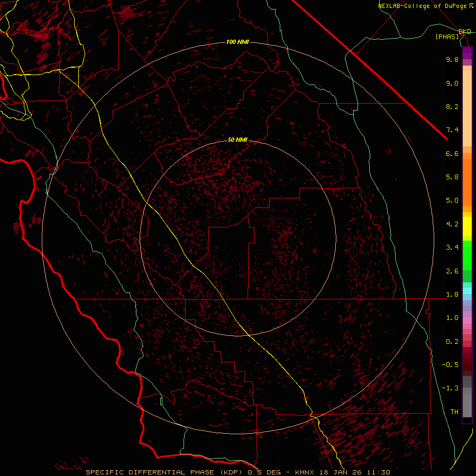Pick the peach swatch beside 8.2
Screen dimensions: 476x476
467,108
